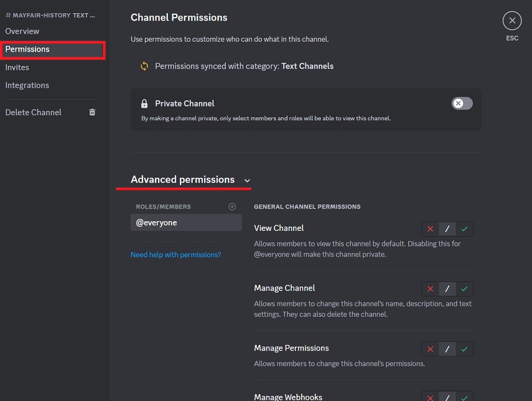532x401 pixels.
Task: Select the @everyone role entry
Action: click(x=186, y=222)
